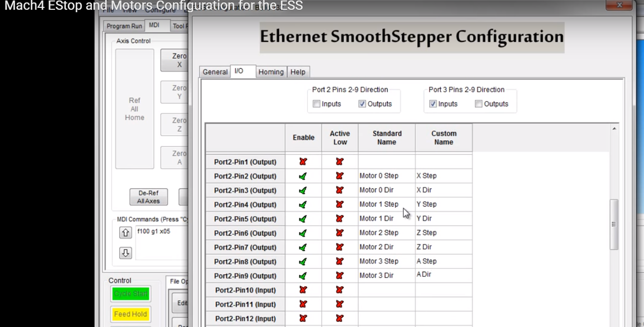
Task: Toggle Enable checkmark for Port2-Pin2 (Output)
Action: pyautogui.click(x=303, y=176)
